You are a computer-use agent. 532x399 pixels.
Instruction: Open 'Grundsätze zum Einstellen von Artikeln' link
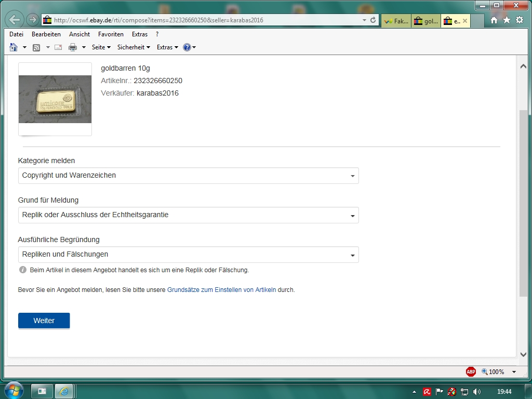[221, 290]
